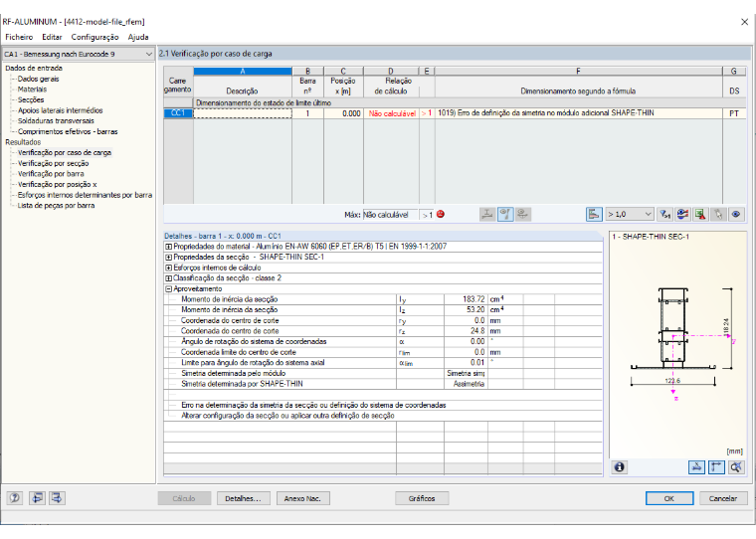Select Dados gerais in tree

38,79
